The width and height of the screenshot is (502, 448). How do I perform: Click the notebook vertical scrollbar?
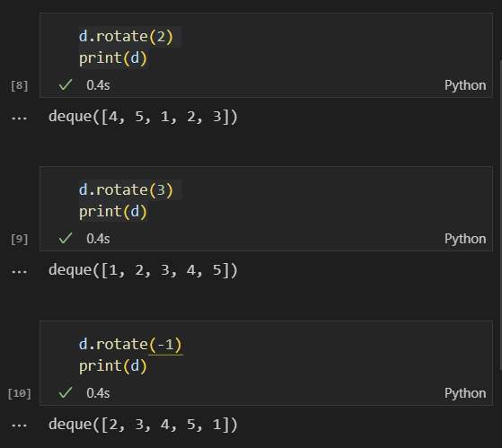[x=500, y=215]
